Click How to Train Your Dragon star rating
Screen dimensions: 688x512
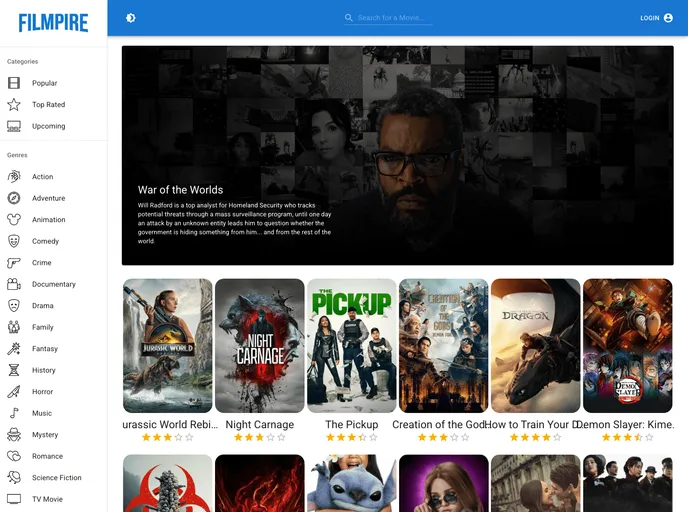[535, 437]
